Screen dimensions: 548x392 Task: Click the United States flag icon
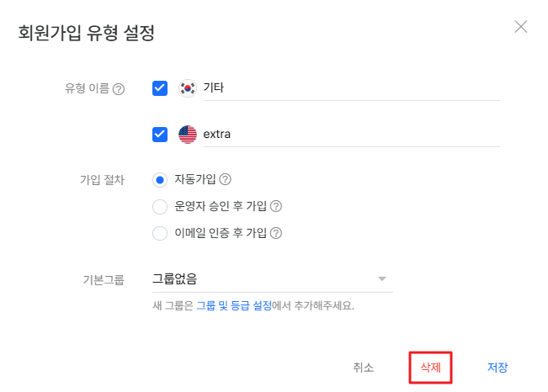188,135
